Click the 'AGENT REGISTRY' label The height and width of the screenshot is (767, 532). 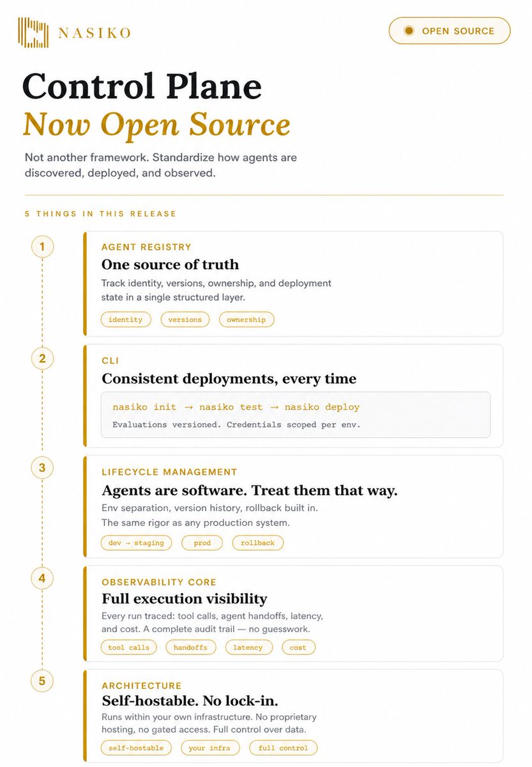tap(146, 247)
